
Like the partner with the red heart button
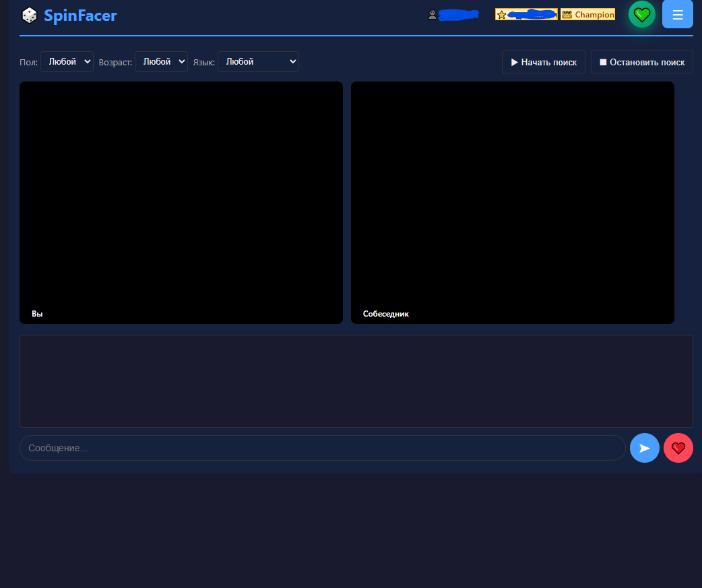tap(678, 448)
